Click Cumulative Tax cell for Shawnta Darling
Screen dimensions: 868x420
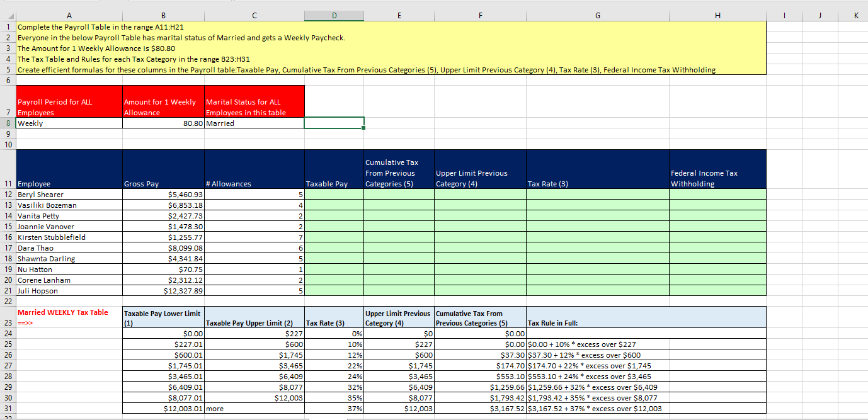tap(399, 259)
